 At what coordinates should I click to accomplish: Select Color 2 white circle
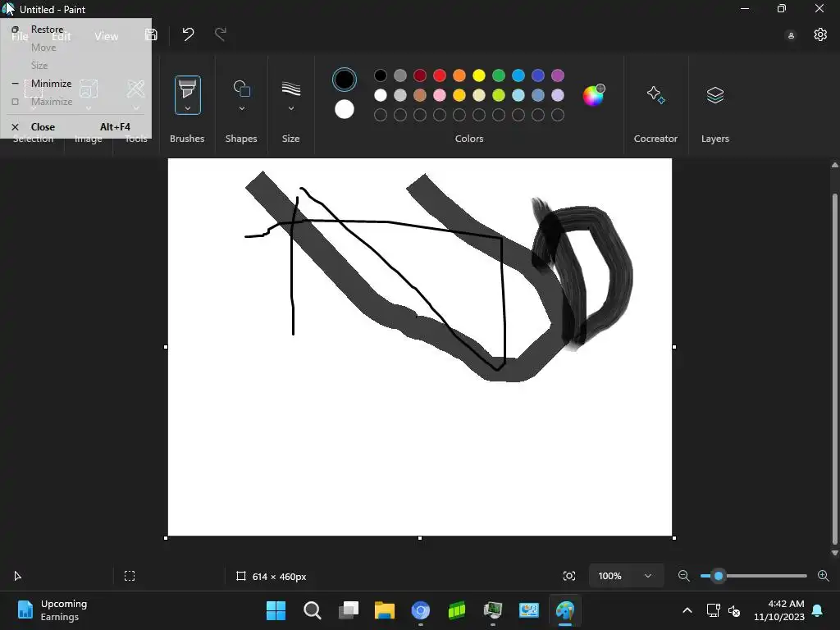(345, 109)
